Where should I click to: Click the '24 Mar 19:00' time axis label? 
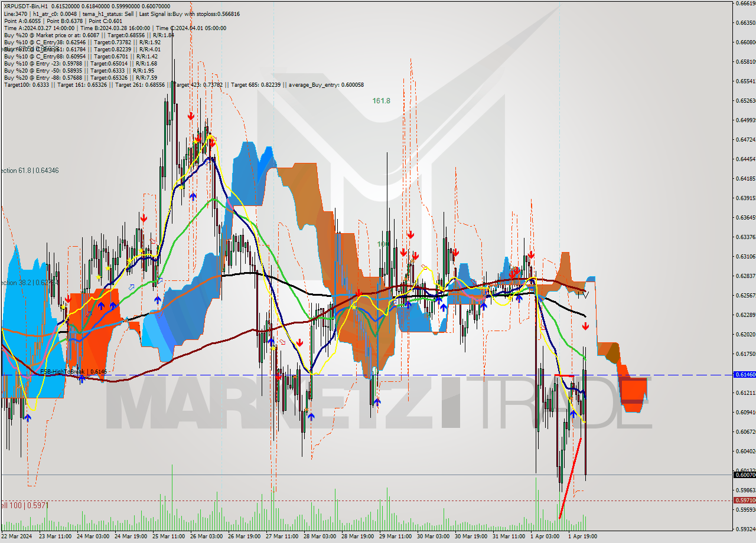(x=131, y=537)
